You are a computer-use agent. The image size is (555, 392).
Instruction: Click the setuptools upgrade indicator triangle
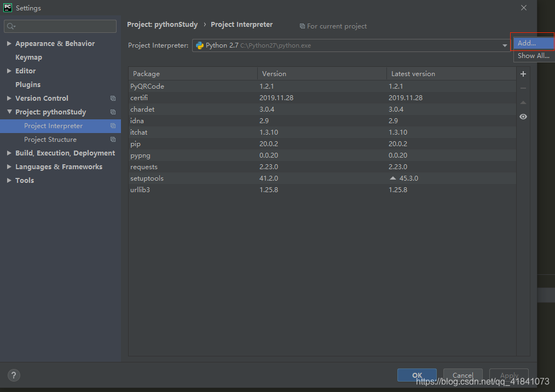(x=392, y=178)
